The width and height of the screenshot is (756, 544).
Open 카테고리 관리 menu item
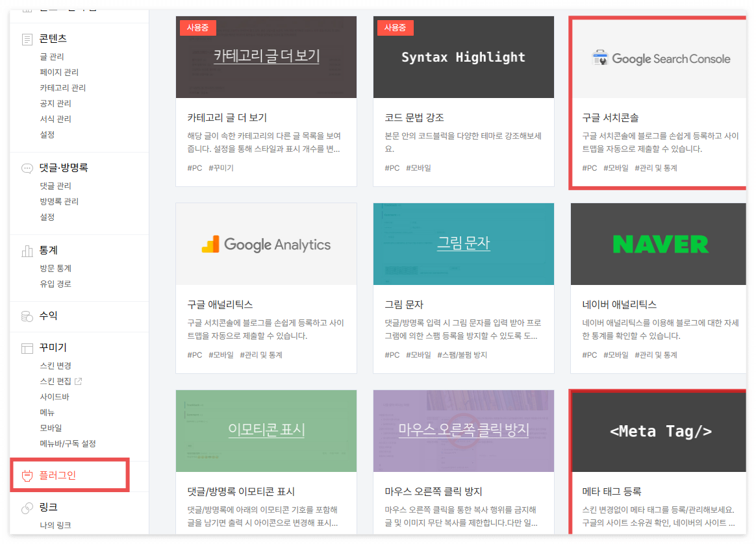63,88
